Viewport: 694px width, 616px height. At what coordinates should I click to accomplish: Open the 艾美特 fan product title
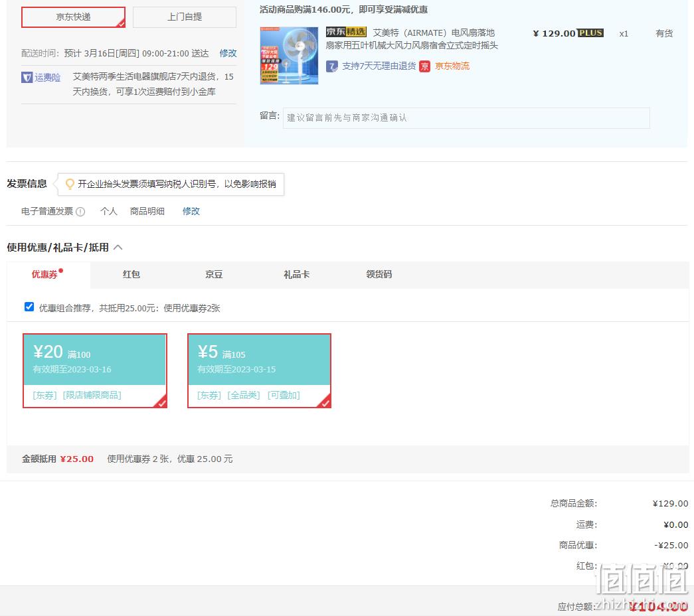[412, 39]
